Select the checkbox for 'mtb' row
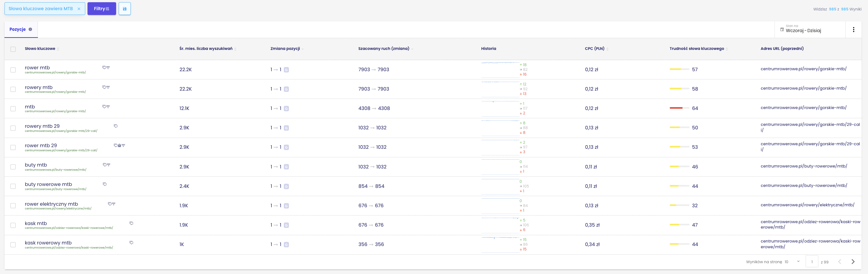 [13, 109]
